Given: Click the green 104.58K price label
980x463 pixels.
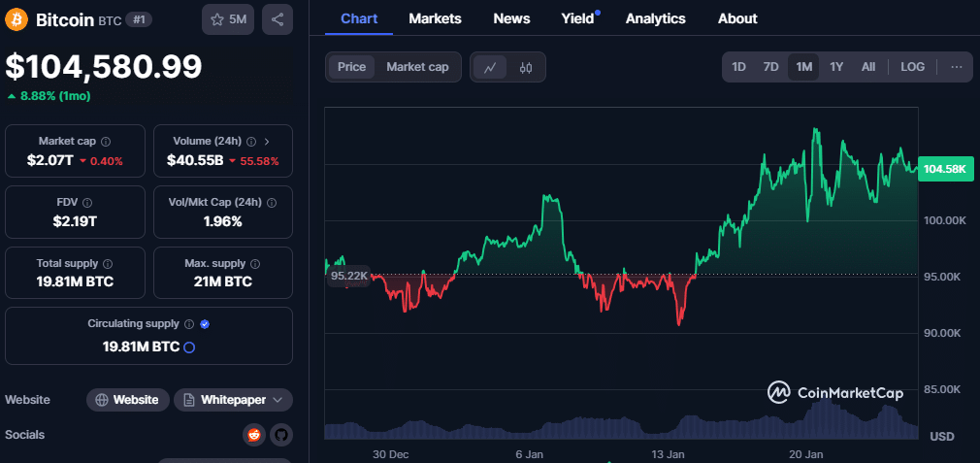Looking at the screenshot, I should 946,169.
